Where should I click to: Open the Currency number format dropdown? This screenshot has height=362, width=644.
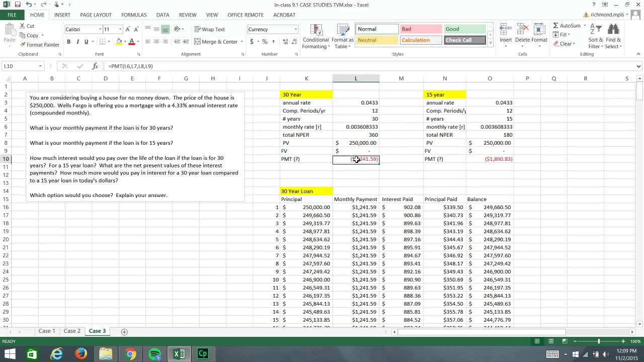click(295, 29)
